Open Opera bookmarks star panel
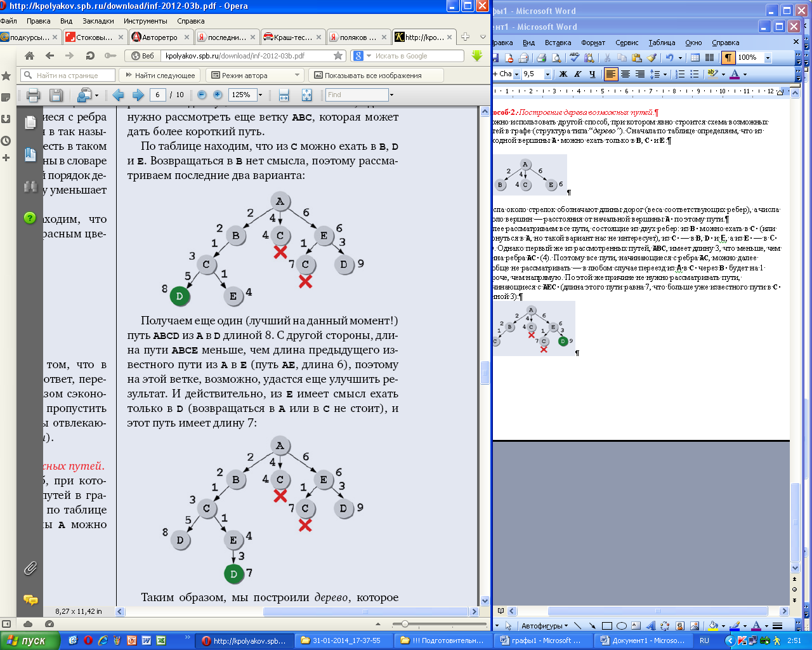Viewport: 812px width, 650px height. tap(6, 76)
